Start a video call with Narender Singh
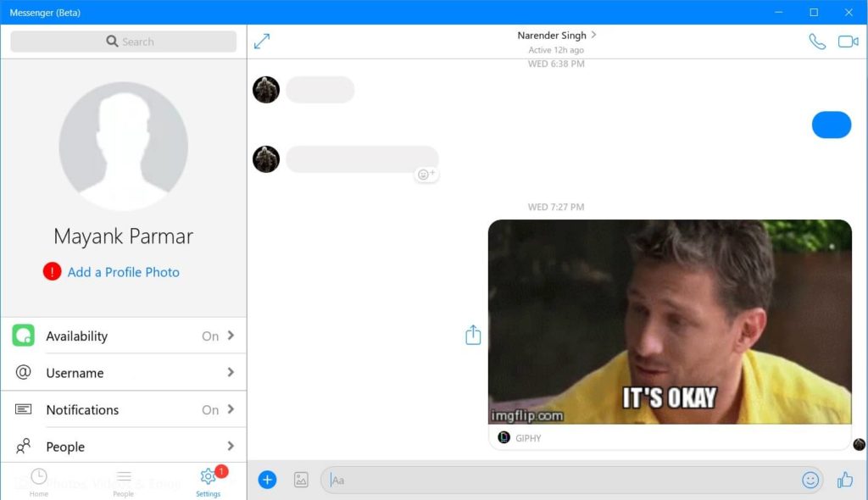 (x=849, y=39)
